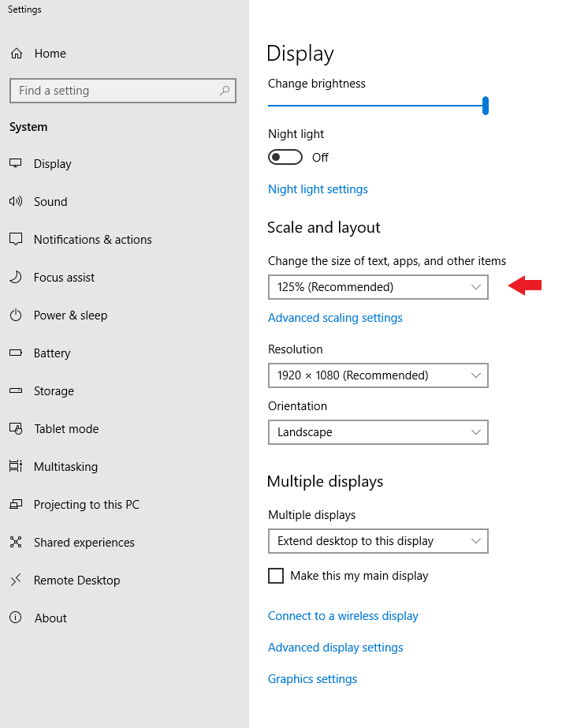Click the About info icon
The width and height of the screenshot is (577, 728).
[x=16, y=618]
